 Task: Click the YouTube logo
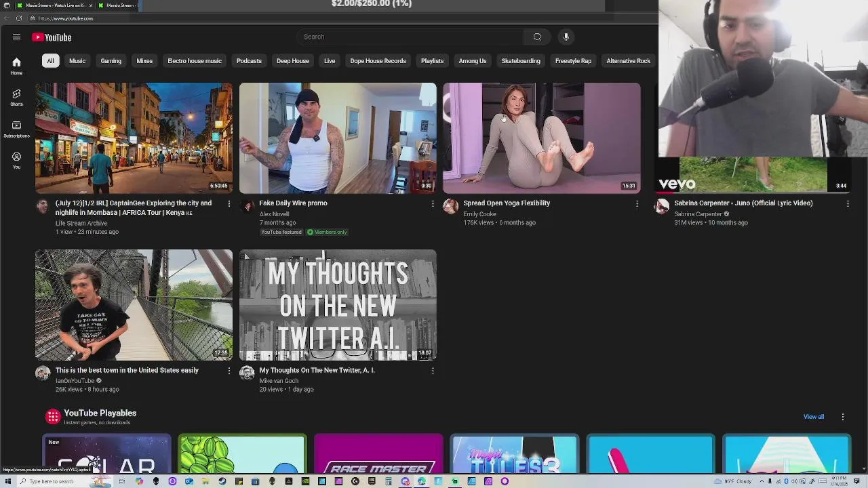click(x=52, y=37)
